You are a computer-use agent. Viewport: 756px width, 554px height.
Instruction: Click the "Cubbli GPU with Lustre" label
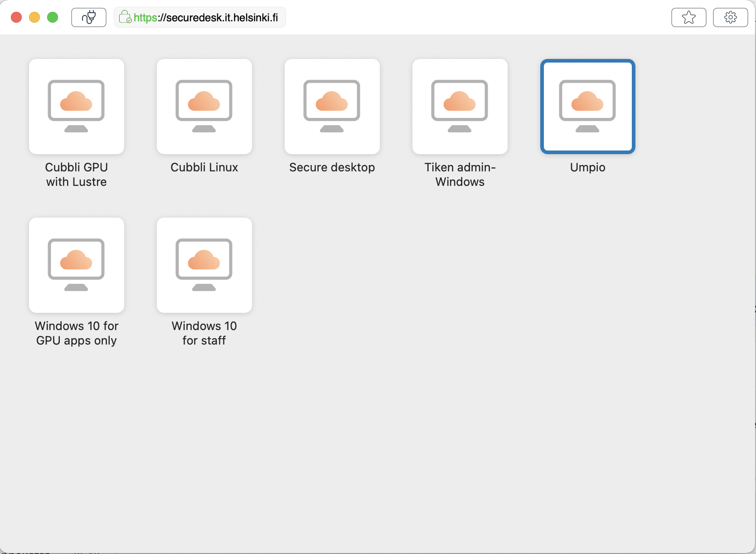[x=77, y=175]
